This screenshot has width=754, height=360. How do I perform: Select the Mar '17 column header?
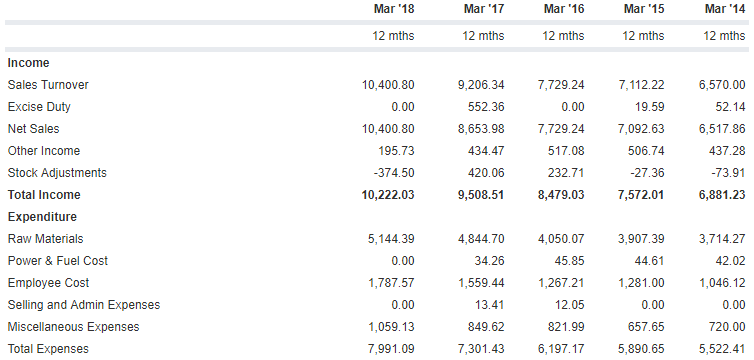484,9
